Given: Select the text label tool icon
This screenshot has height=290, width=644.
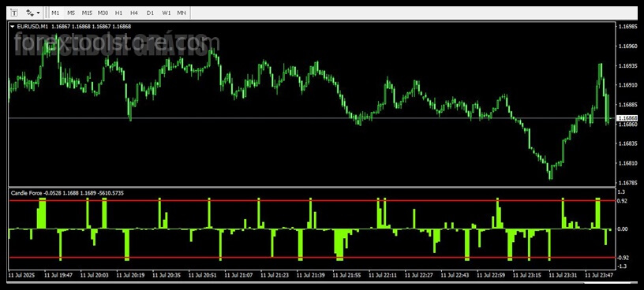Looking at the screenshot, I should click(x=14, y=13).
